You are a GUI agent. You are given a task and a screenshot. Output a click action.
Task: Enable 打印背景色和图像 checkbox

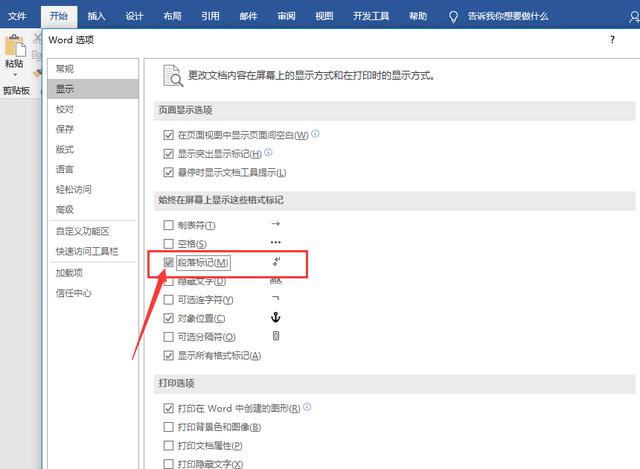coord(168,427)
